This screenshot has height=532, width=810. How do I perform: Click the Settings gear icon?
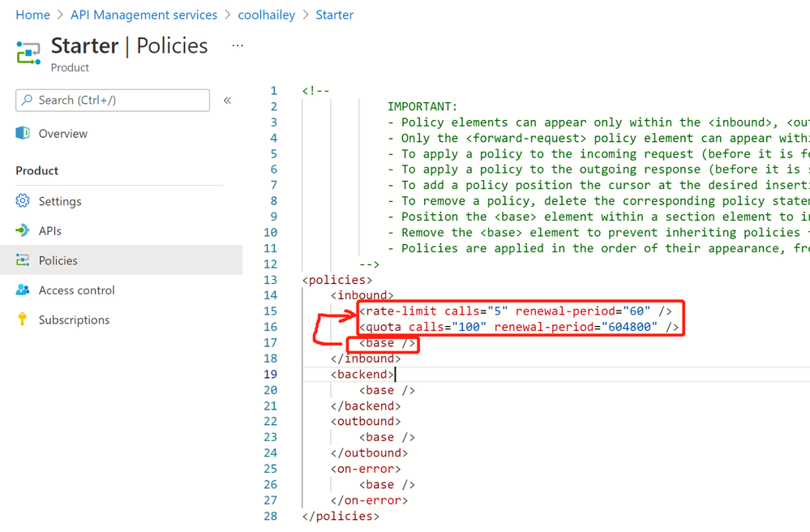[23, 201]
